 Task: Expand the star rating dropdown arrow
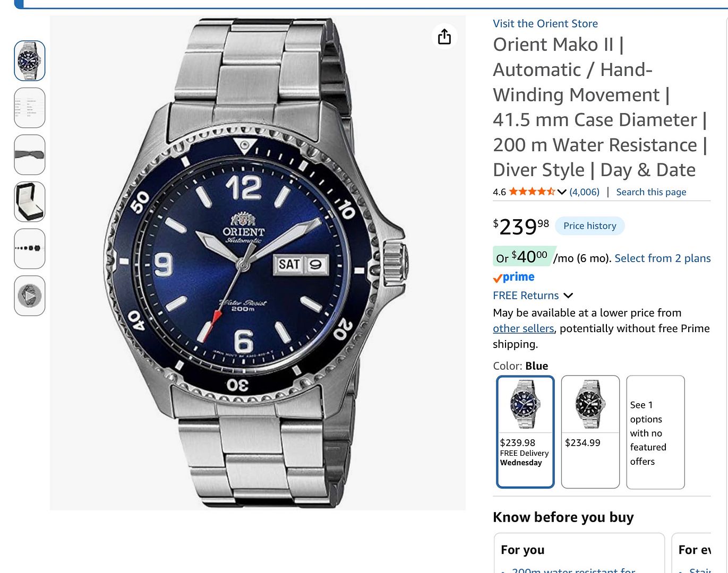(x=562, y=192)
